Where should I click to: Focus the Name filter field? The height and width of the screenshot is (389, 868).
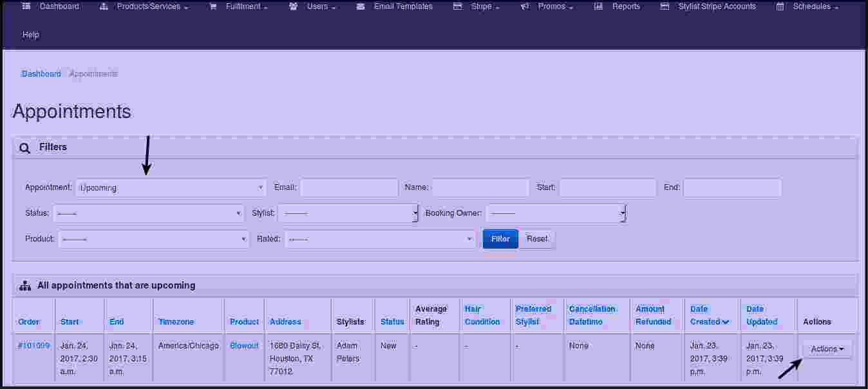pos(481,188)
